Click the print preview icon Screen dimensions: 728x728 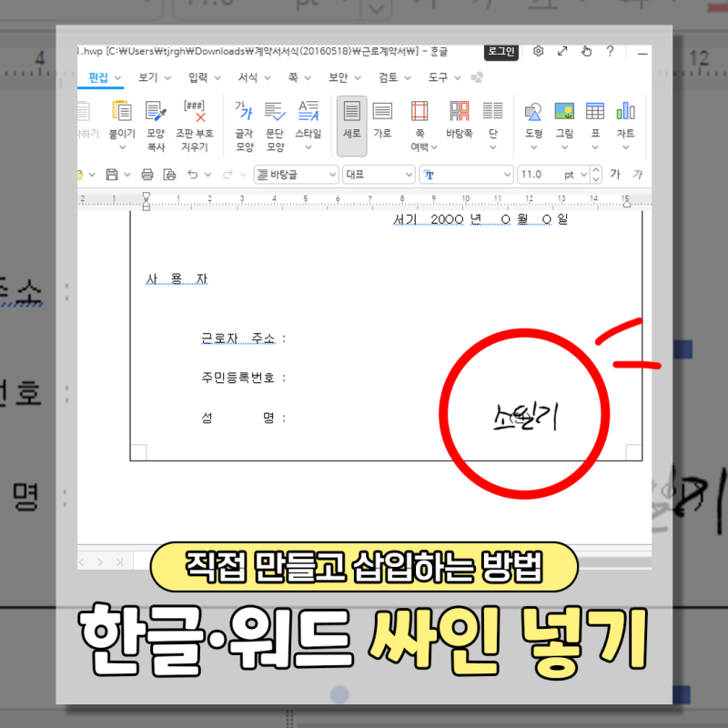(x=169, y=175)
